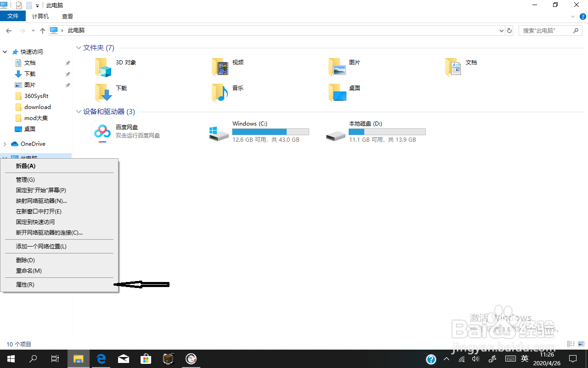Open the customize quick access toolbar dropdown

[x=37, y=6]
